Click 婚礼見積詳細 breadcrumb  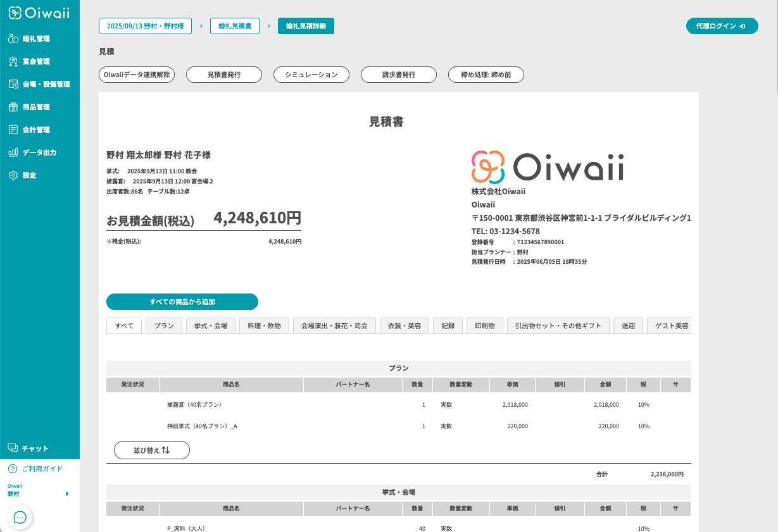click(306, 26)
